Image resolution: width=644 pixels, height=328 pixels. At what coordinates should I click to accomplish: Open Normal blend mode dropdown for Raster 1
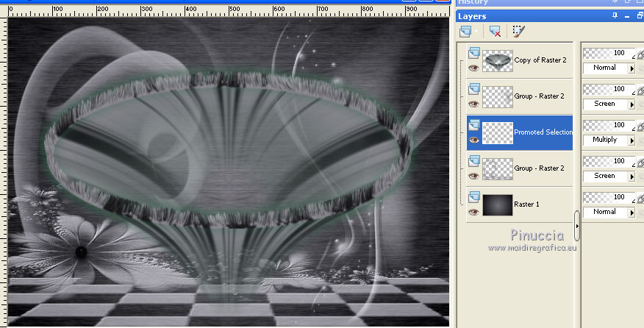pyautogui.click(x=631, y=212)
